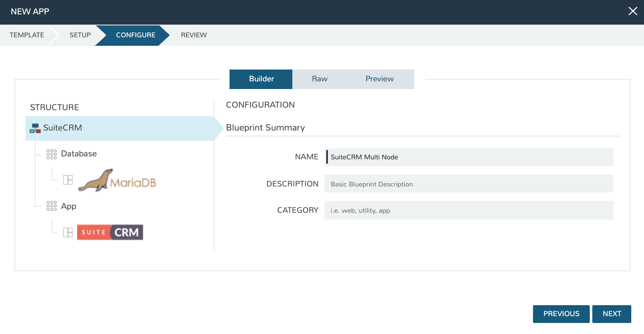
Task: Click into the Description input field
Action: pos(469,184)
